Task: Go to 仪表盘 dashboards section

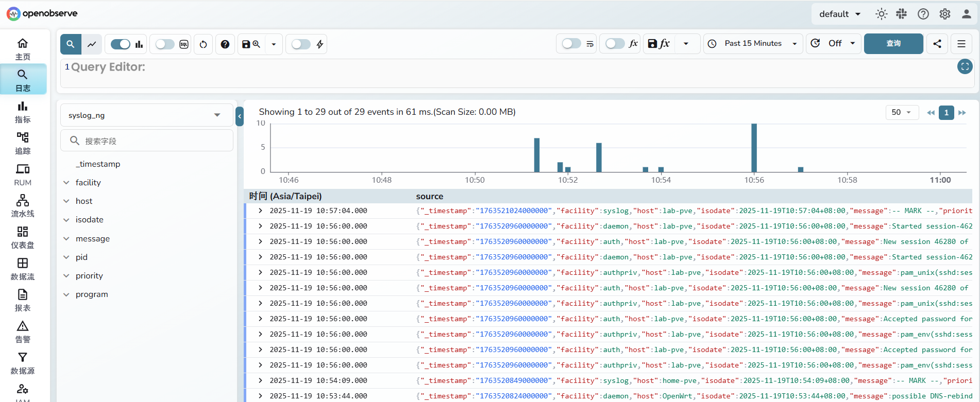Action: 23,237
